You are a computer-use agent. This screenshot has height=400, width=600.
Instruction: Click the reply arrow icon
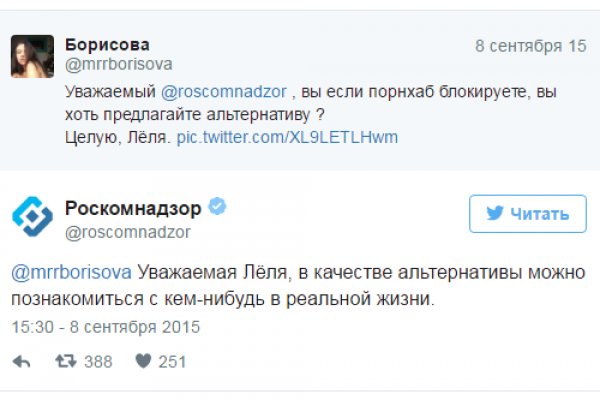pos(20,361)
